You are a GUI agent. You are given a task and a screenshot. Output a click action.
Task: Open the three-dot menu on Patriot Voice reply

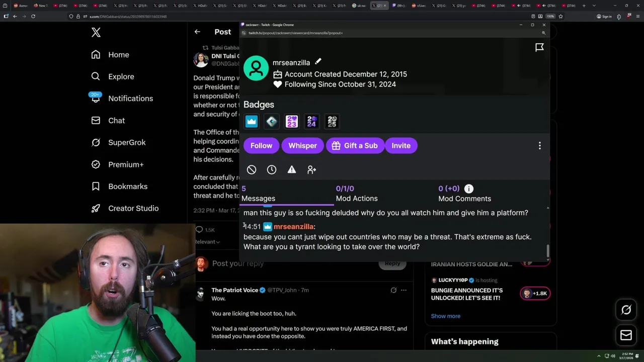[x=404, y=290]
